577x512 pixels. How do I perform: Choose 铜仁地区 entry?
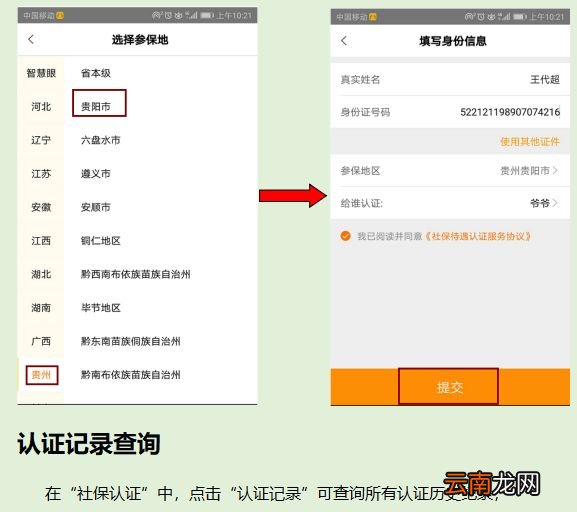point(100,241)
